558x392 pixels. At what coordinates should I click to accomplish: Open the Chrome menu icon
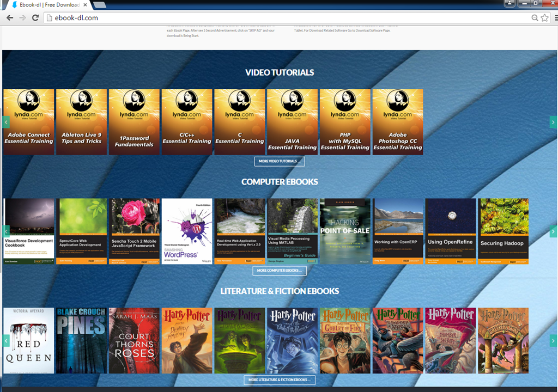pyautogui.click(x=556, y=18)
